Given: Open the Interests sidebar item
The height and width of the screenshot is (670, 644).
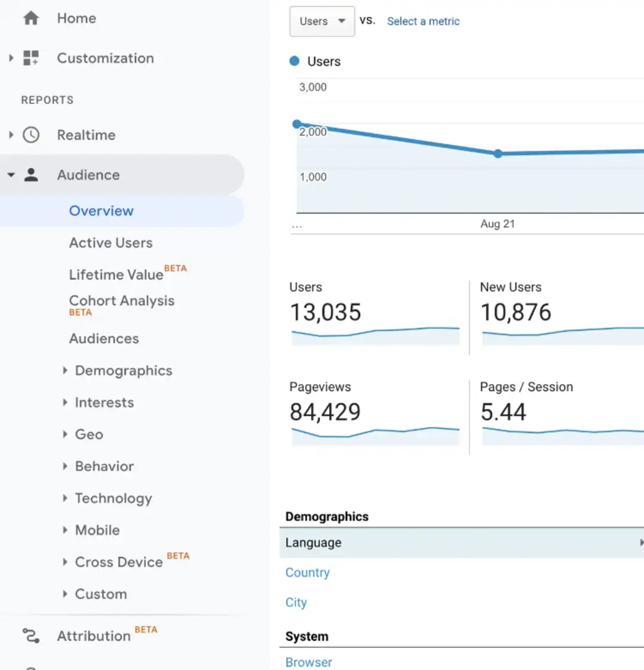Looking at the screenshot, I should click(104, 403).
